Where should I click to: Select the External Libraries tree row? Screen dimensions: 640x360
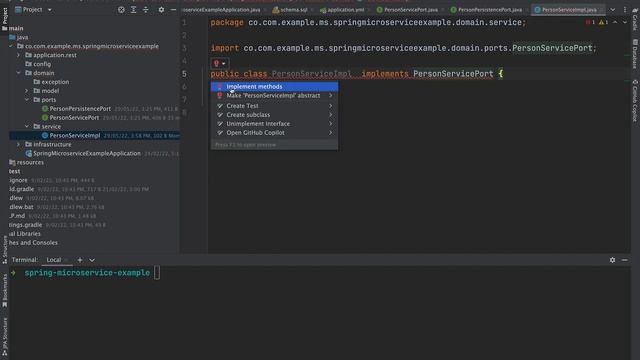click(25, 234)
